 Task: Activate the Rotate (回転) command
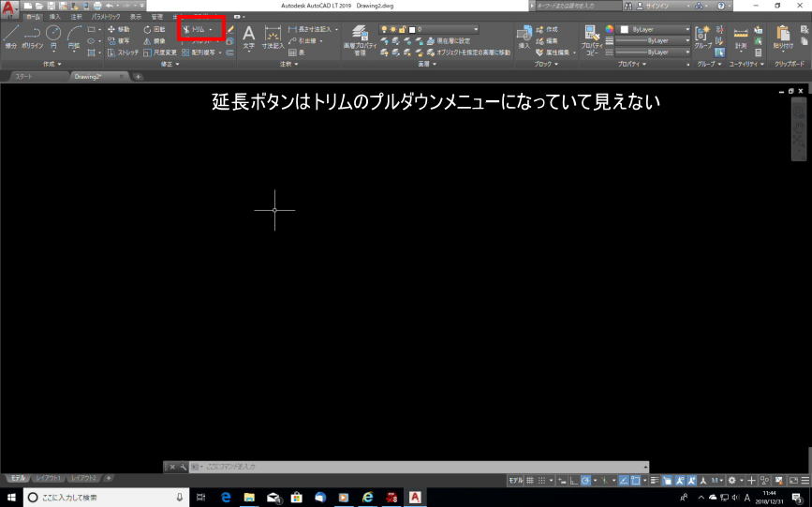[x=155, y=30]
